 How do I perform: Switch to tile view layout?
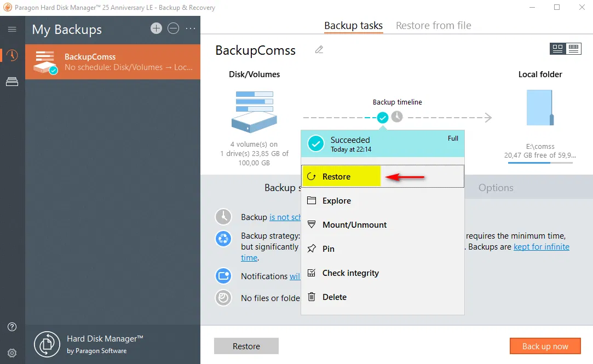tap(558, 48)
